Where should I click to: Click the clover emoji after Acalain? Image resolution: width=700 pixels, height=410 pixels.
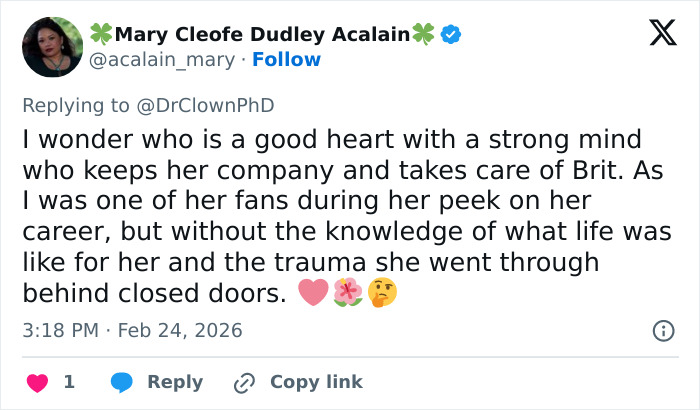[425, 35]
